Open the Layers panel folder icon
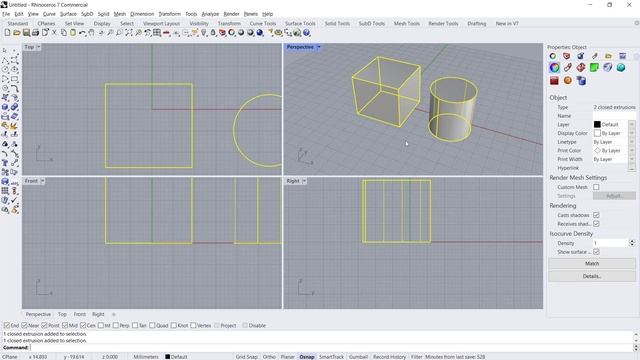Screen dimensions: 640x360 608,56
